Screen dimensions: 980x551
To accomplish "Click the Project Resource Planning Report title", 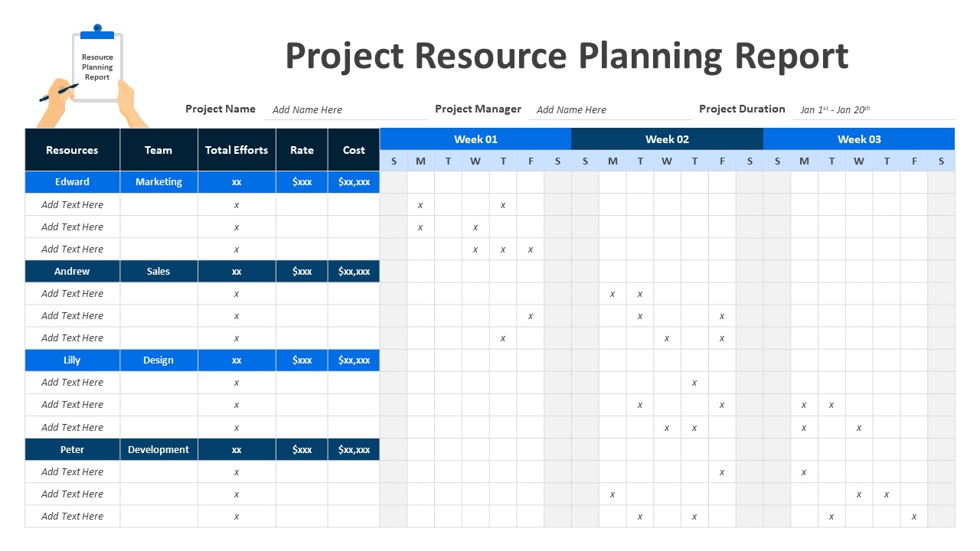I will [567, 56].
